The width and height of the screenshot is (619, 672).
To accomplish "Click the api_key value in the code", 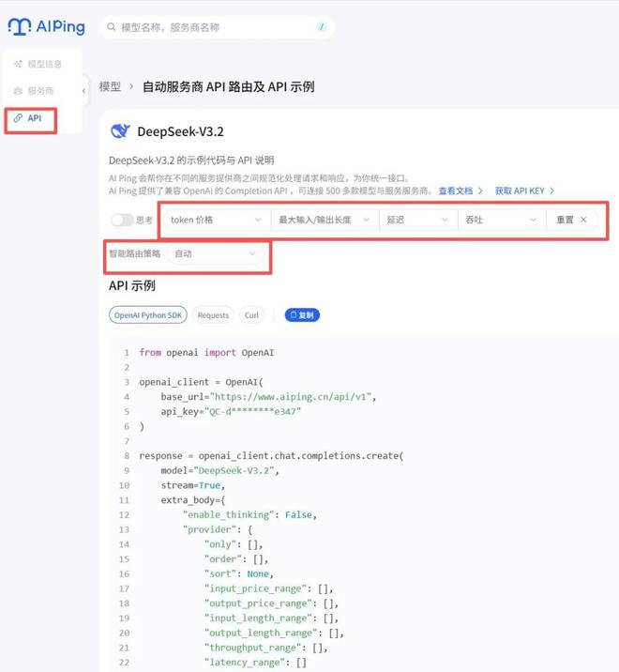I will [253, 412].
